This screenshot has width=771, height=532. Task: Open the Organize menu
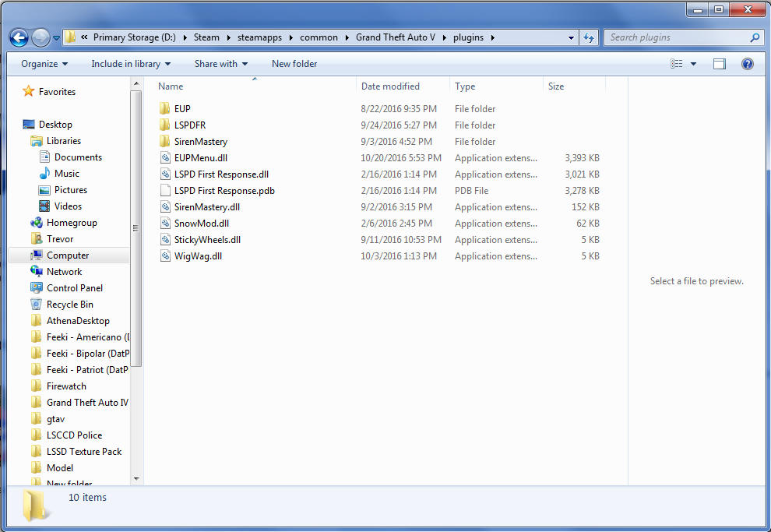44,64
